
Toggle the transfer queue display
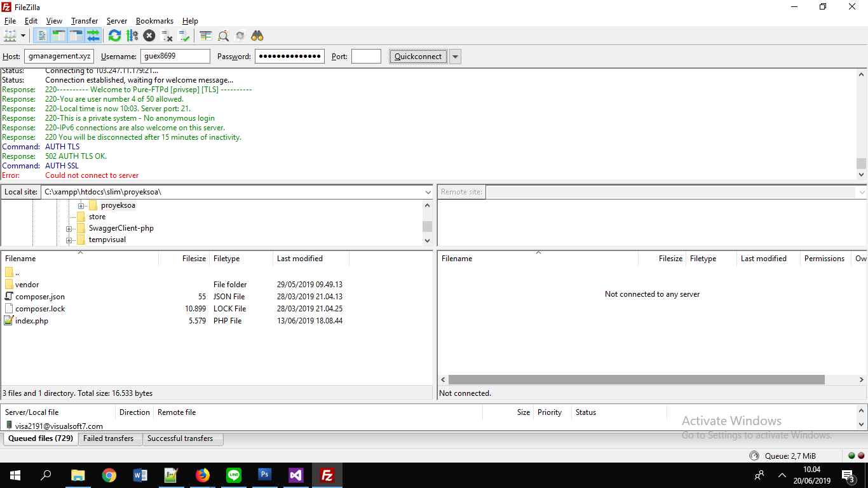point(93,36)
